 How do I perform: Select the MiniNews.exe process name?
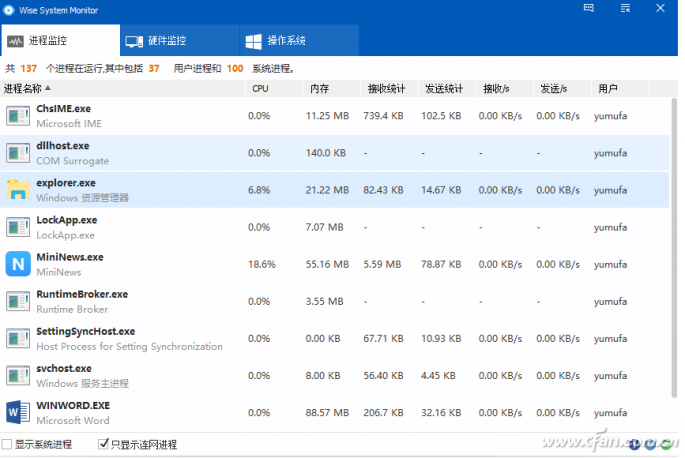click(70, 257)
